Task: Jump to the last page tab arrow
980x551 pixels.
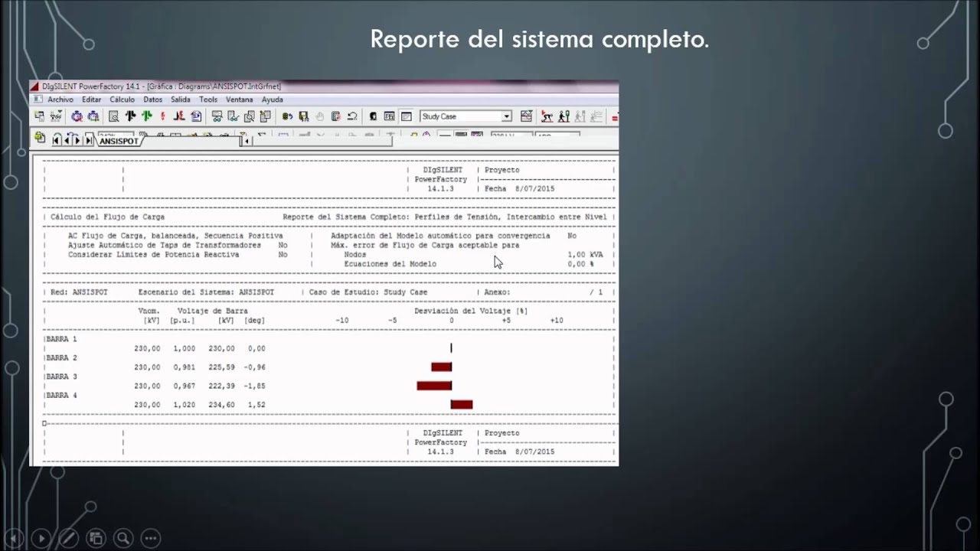Action: [89, 141]
